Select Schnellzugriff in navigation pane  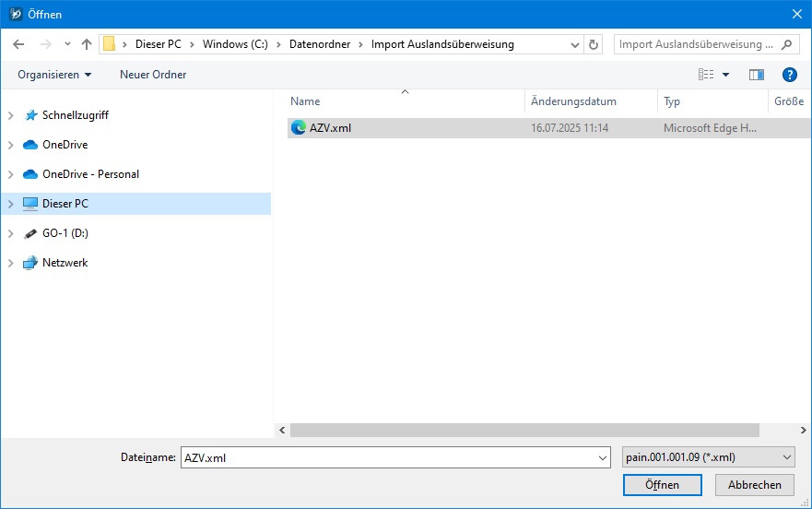click(75, 115)
